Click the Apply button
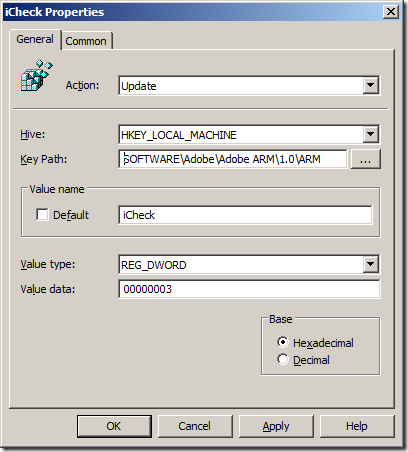The height and width of the screenshot is (452, 408). (x=276, y=426)
